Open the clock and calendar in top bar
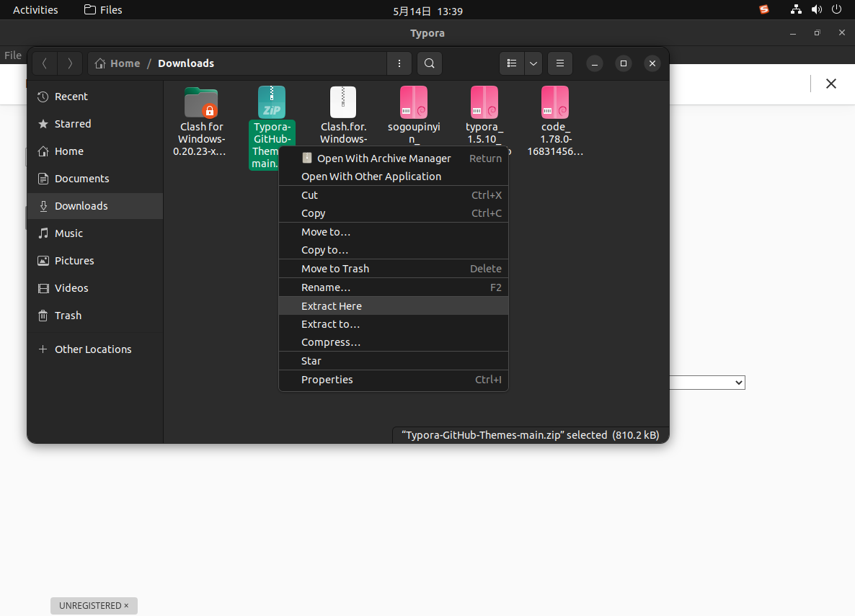This screenshot has width=855, height=616. (x=427, y=11)
